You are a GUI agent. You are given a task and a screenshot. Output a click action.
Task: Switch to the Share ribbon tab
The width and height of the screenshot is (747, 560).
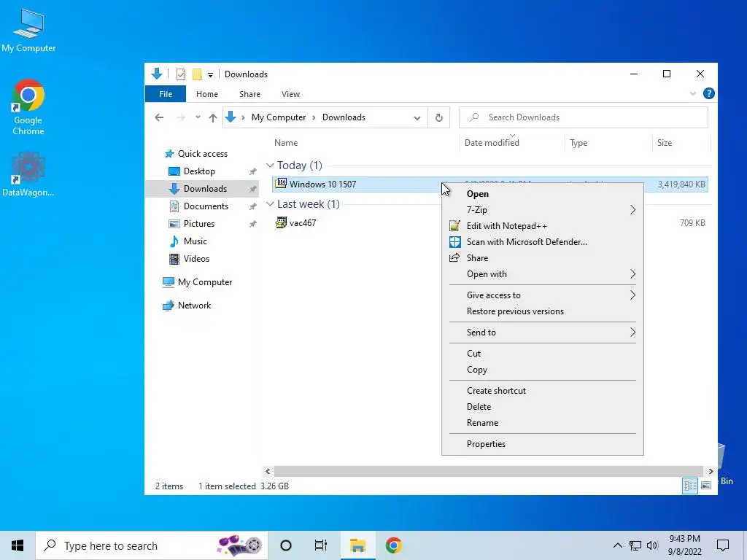tap(249, 94)
